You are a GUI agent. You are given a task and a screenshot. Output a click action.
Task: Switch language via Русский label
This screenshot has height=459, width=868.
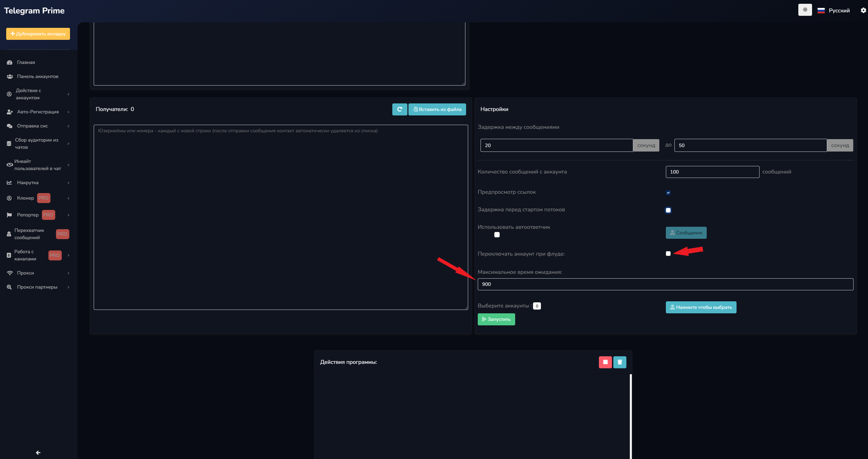click(x=839, y=11)
